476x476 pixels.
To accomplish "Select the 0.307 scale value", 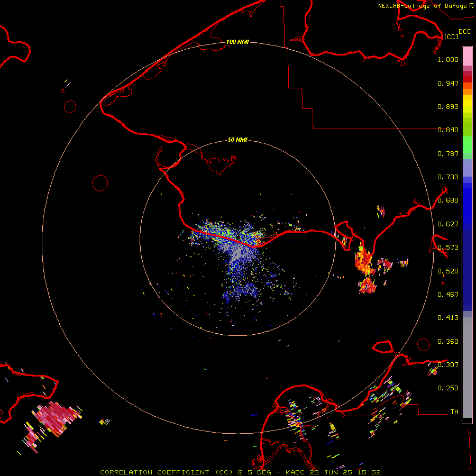I will (x=448, y=364).
